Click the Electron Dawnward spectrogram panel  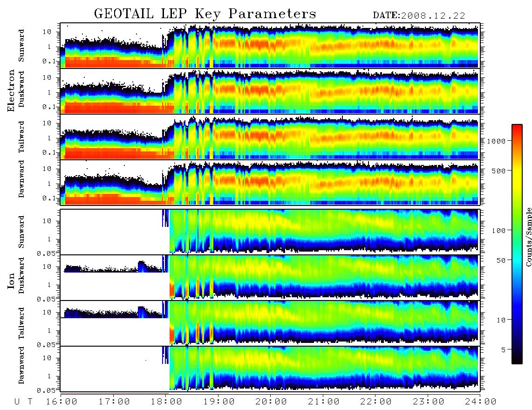point(270,183)
